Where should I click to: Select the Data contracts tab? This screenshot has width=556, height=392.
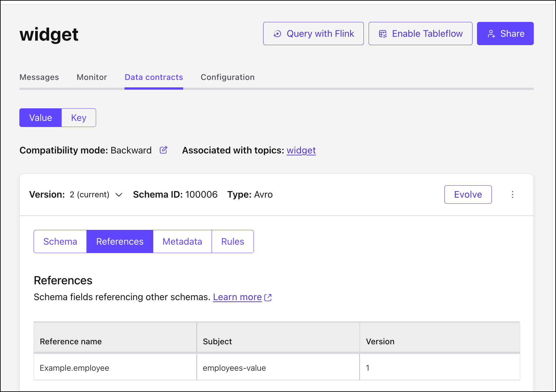click(x=154, y=77)
